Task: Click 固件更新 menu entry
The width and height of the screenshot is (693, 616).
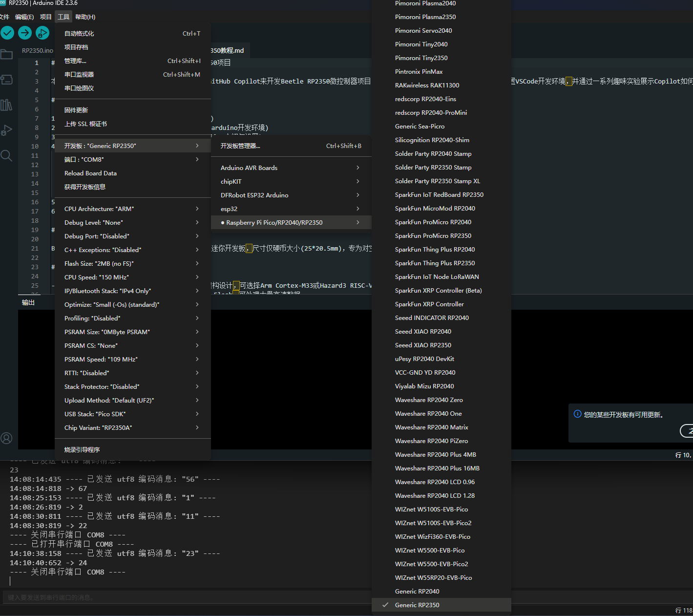Action: coord(133,110)
